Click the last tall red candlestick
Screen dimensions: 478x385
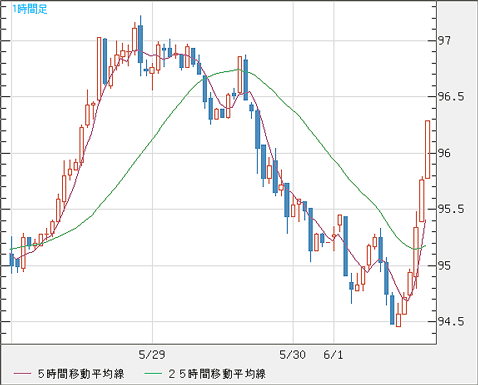[x=427, y=149]
